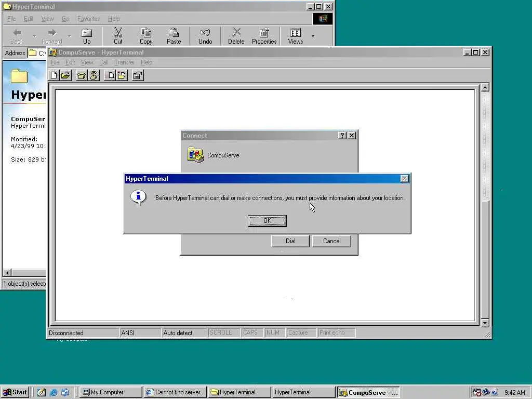The height and width of the screenshot is (399, 532).
Task: Open the Views dropdown arrow in folder toolbar
Action: pyautogui.click(x=313, y=36)
